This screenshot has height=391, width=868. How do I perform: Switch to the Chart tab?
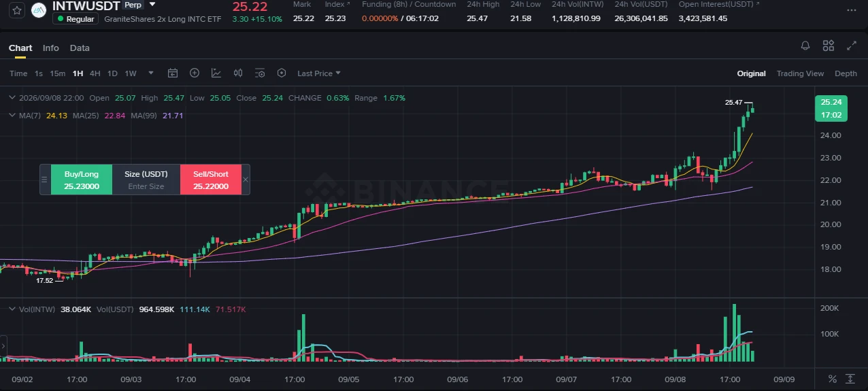click(20, 48)
